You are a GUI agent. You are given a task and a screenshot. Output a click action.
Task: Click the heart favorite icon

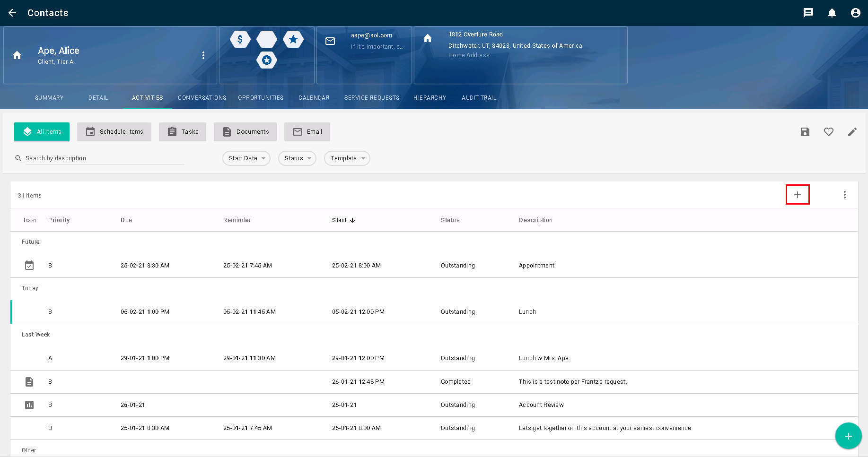[x=828, y=132]
